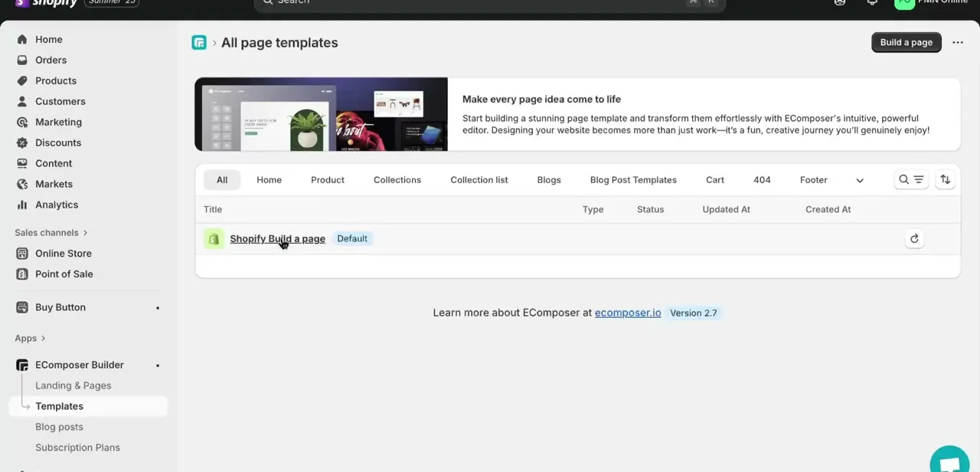Click the banner preview thumbnail
The height and width of the screenshot is (472, 980).
pyautogui.click(x=322, y=114)
